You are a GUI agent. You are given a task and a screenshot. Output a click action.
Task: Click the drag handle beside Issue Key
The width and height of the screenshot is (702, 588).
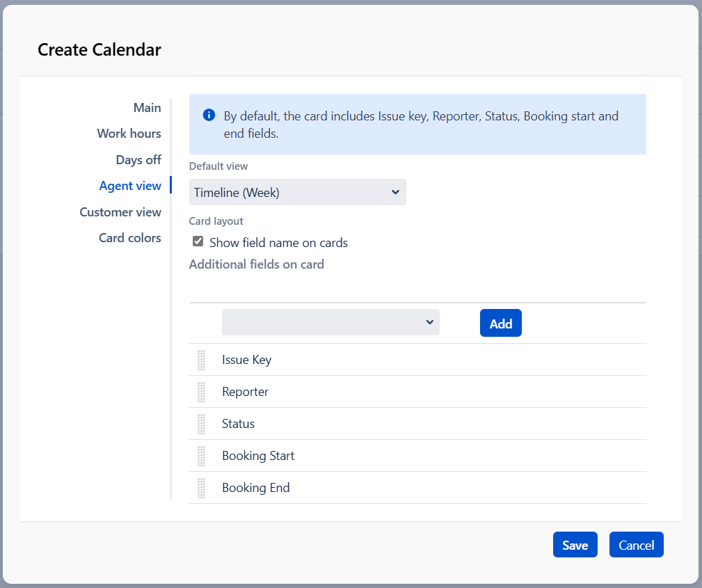[x=201, y=360]
